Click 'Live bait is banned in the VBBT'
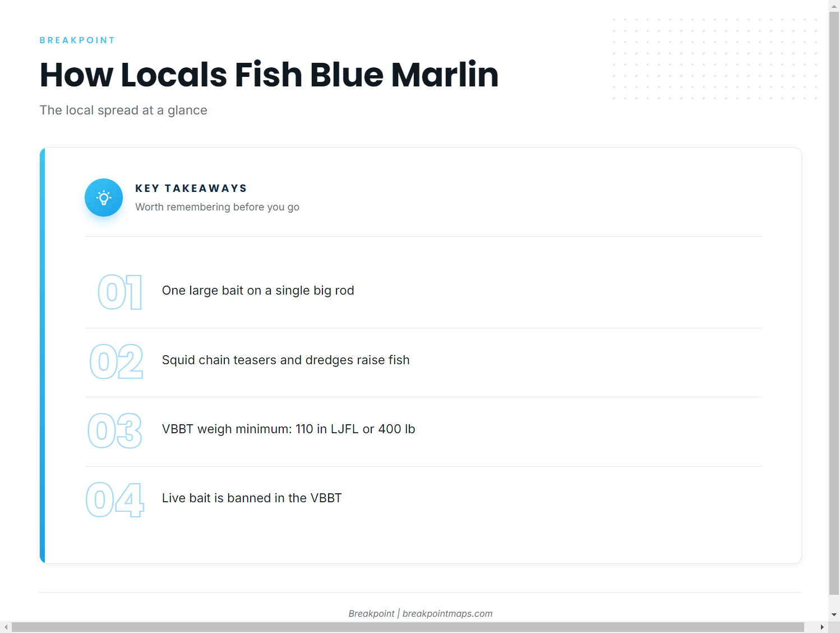This screenshot has width=840, height=633. [252, 498]
